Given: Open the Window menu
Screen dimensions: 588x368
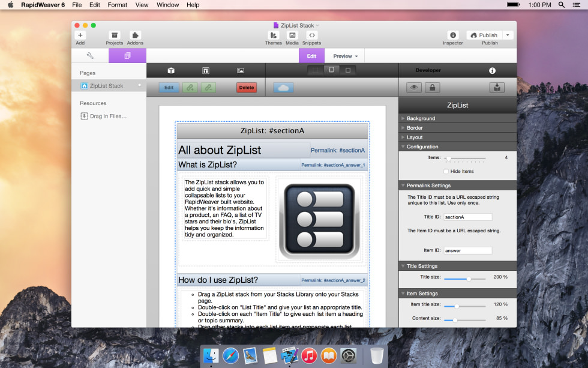Looking at the screenshot, I should (x=167, y=5).
